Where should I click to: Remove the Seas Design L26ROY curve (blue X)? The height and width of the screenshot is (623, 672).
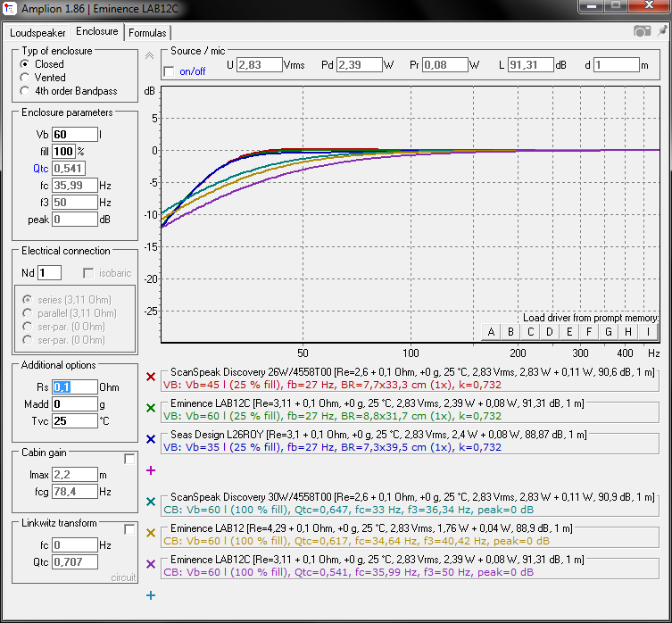(151, 439)
